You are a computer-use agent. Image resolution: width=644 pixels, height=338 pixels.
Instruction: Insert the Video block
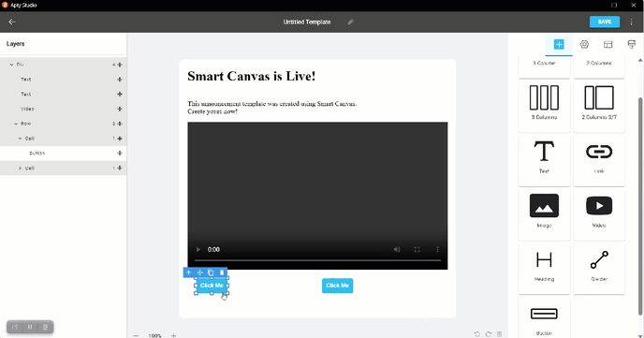pos(599,214)
